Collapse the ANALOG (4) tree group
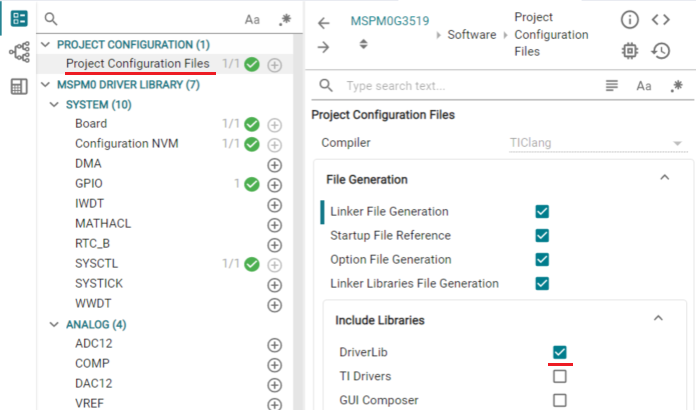The width and height of the screenshot is (696, 410). pos(53,325)
